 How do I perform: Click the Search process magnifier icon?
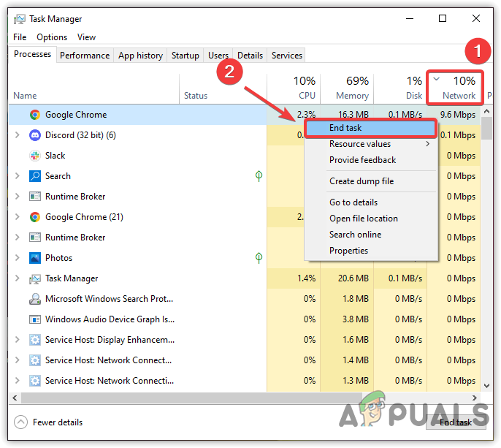tap(35, 176)
